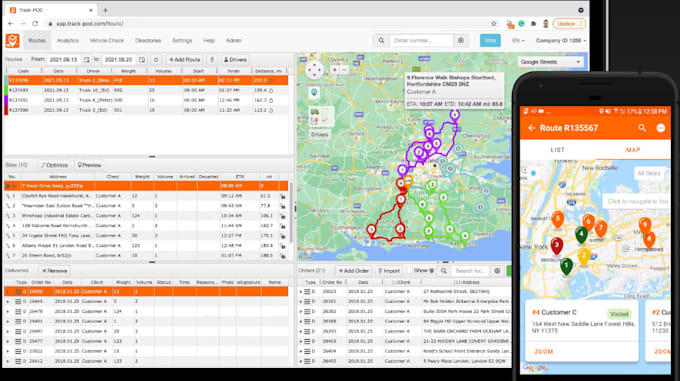
Task: Click the settings icon in Orders toolbar
Action: click(x=497, y=271)
